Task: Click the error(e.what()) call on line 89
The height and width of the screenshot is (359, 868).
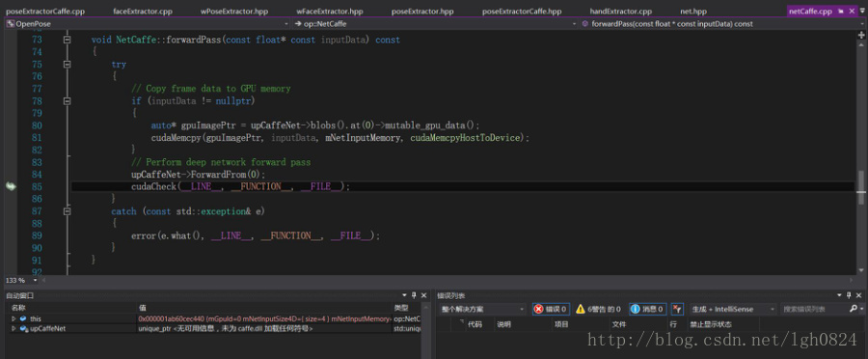Action: 256,235
